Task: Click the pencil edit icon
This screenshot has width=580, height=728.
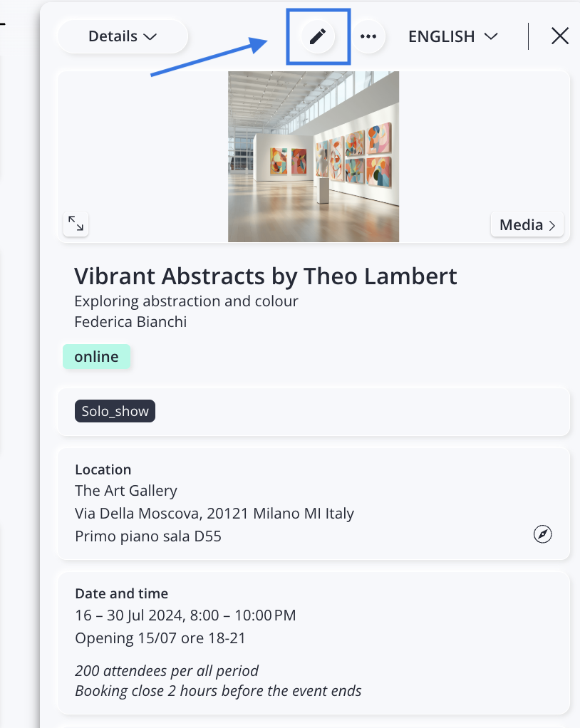Action: 318,36
